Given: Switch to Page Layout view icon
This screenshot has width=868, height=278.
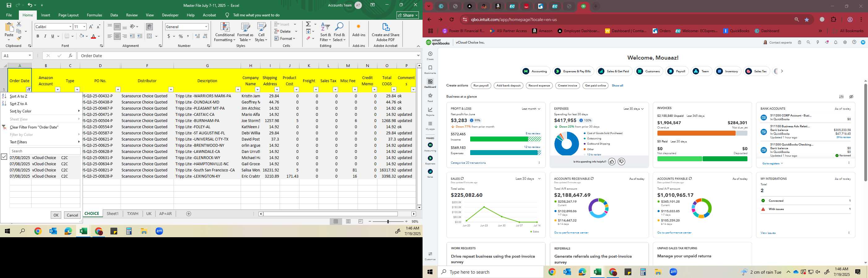Looking at the screenshot, I should click(x=348, y=221).
